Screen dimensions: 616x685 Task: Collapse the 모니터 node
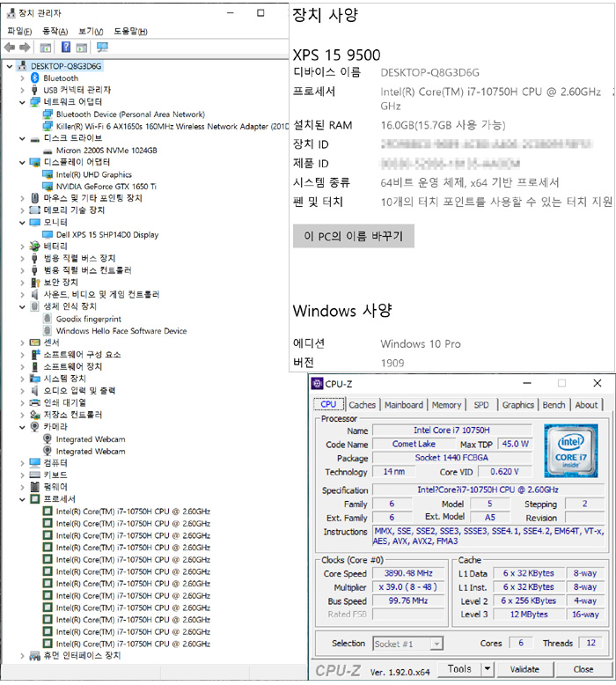[x=22, y=223]
